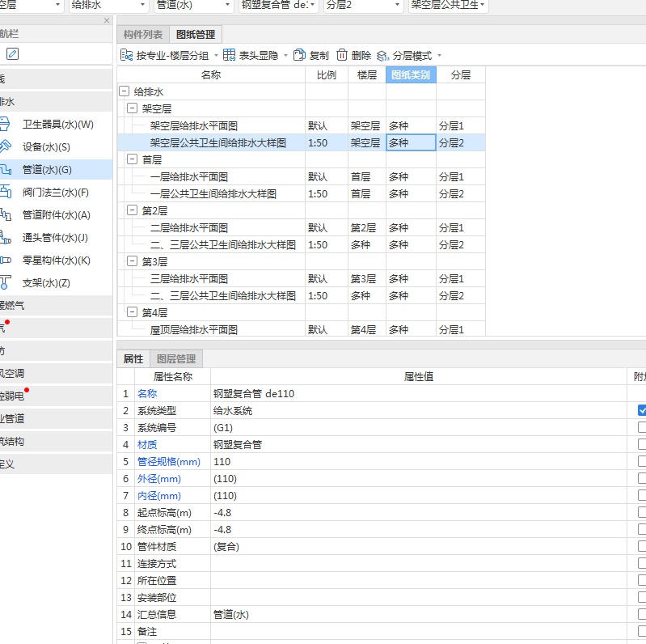Collapse the 第2层 tree node
This screenshot has height=644, width=646.
(x=132, y=210)
